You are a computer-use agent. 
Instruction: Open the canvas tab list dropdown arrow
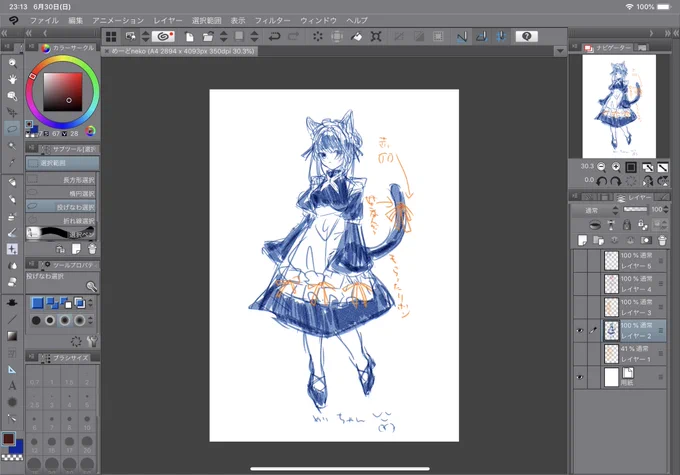[560, 51]
